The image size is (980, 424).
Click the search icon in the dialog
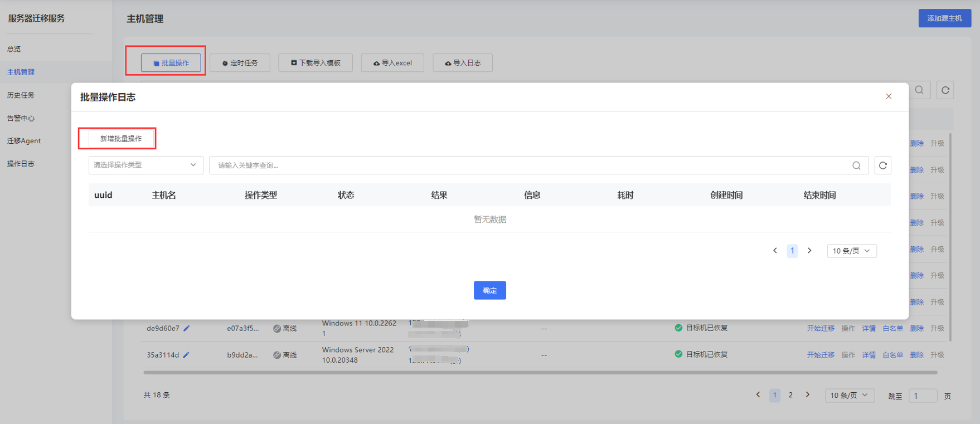(x=856, y=165)
